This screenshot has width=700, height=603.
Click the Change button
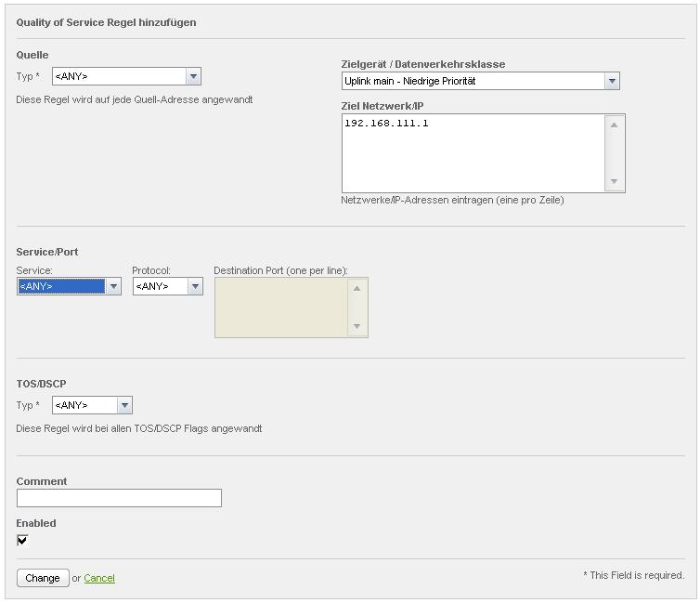(43, 578)
